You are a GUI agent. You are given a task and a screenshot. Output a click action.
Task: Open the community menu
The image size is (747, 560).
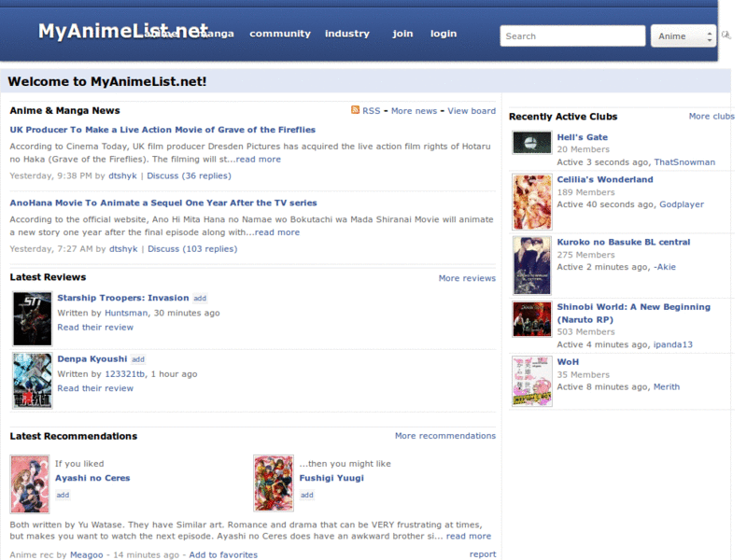tap(280, 34)
